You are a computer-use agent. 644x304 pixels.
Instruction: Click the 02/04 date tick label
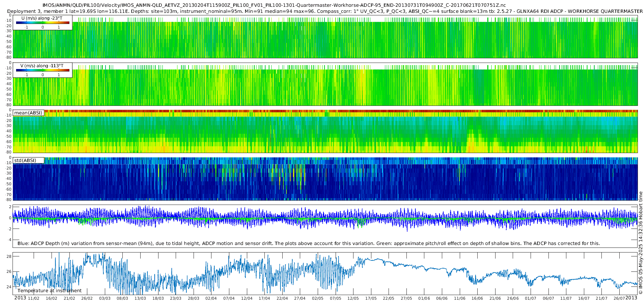[x=211, y=298]
